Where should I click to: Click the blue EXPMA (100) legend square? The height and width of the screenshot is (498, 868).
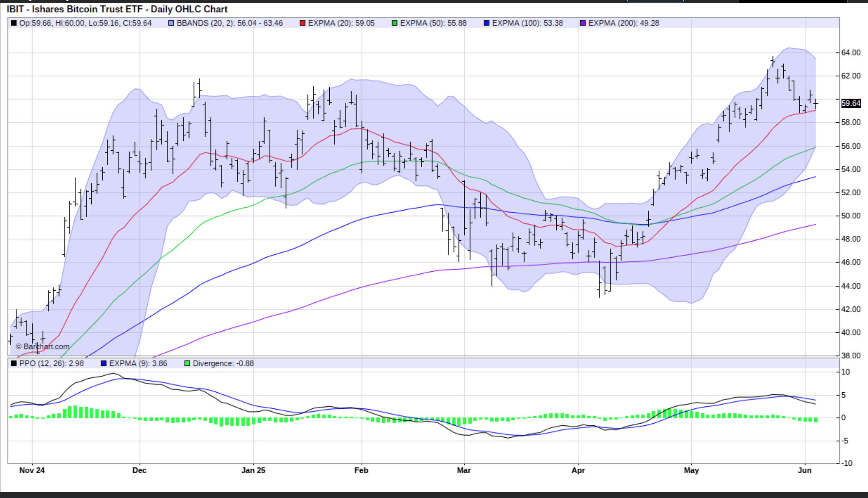[x=487, y=23]
